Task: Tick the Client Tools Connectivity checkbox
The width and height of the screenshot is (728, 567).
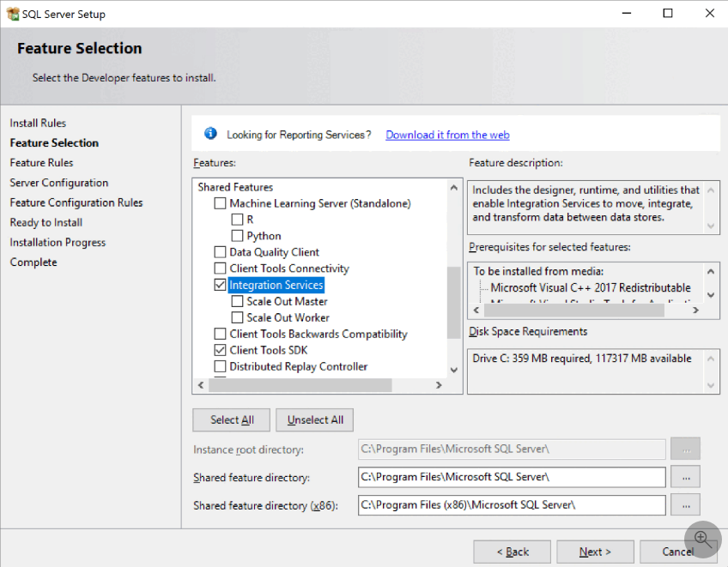Action: [220, 268]
